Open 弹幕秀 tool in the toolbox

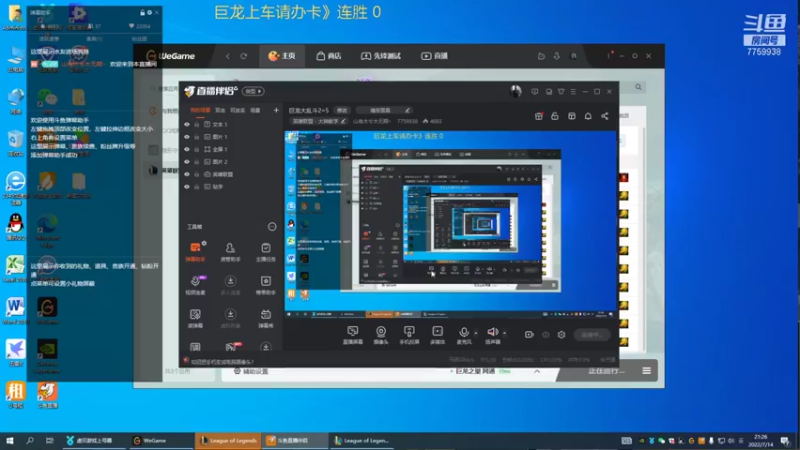[266, 318]
